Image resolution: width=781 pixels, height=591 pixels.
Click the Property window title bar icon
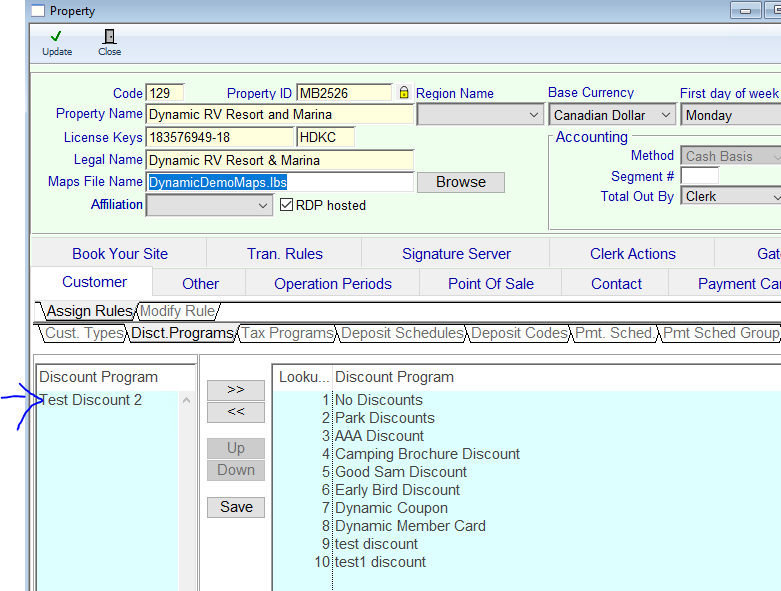[38, 10]
